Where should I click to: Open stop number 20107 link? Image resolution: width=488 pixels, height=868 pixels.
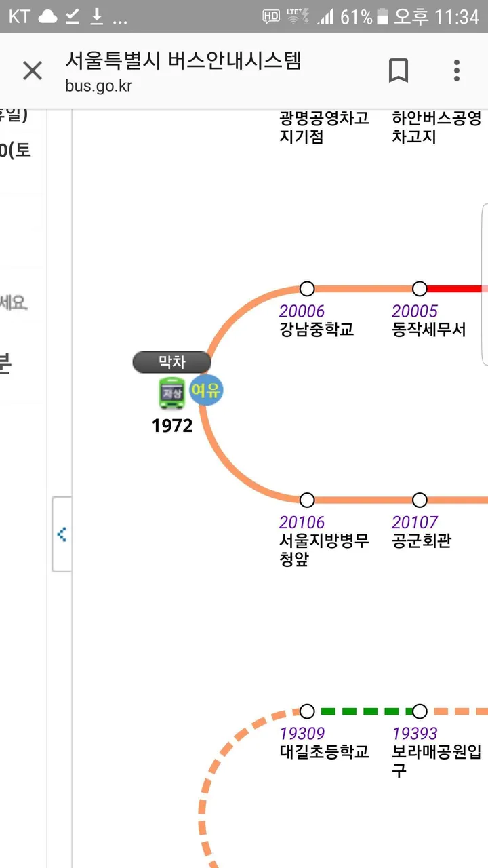click(x=415, y=522)
